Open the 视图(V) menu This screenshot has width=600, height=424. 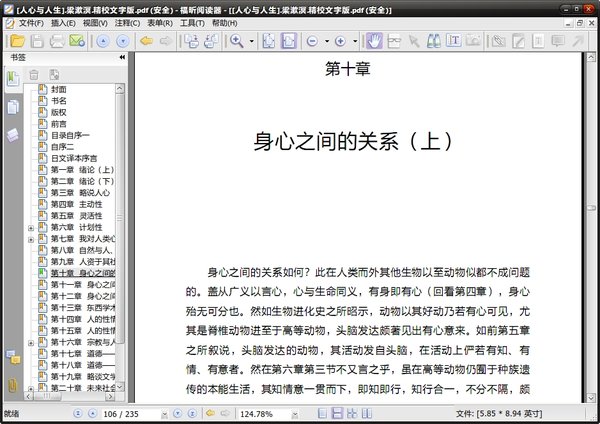[x=95, y=23]
